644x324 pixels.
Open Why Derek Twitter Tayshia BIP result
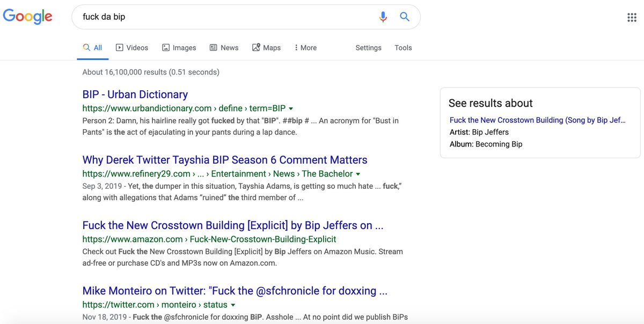[225, 160]
